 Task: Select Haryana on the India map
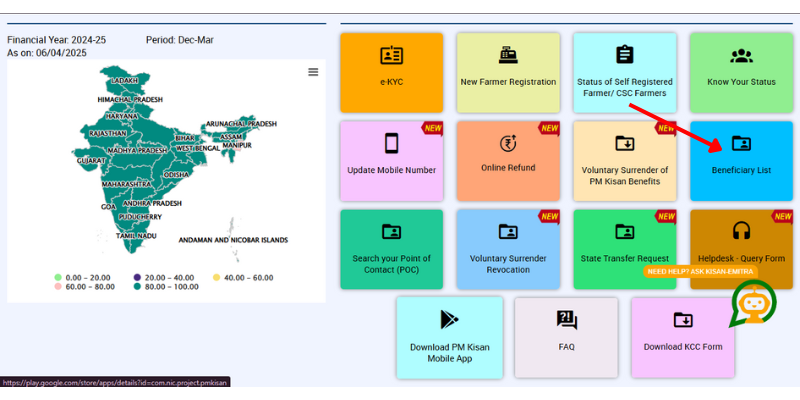tap(122, 116)
